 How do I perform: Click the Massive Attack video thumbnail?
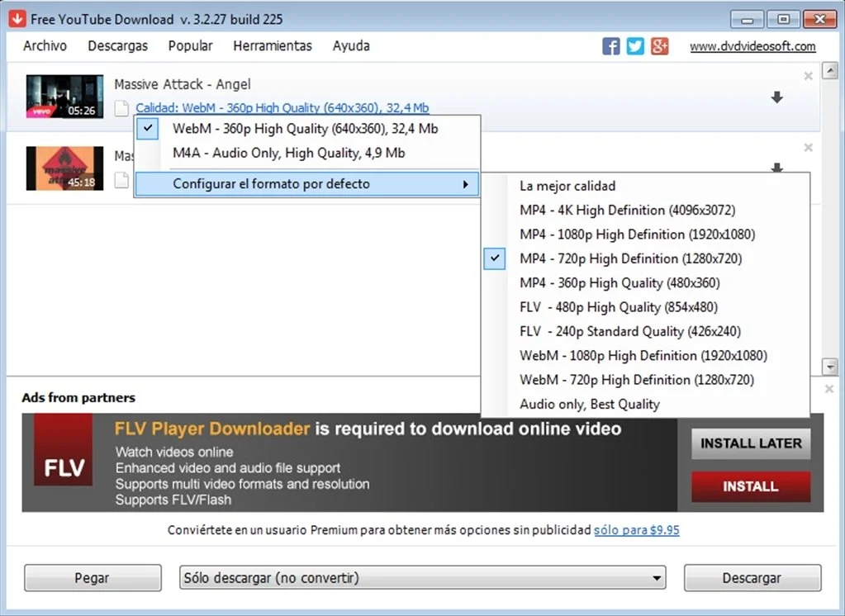coord(64,97)
